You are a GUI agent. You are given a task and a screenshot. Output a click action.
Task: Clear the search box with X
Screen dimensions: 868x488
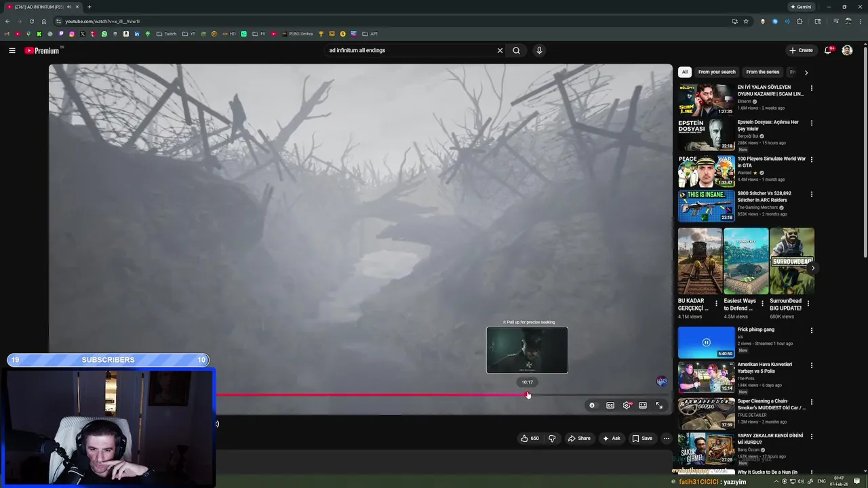(x=500, y=50)
